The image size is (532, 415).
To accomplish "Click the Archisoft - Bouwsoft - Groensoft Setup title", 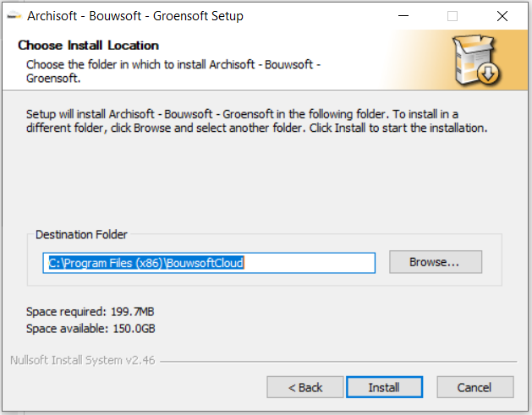I will click(x=135, y=15).
